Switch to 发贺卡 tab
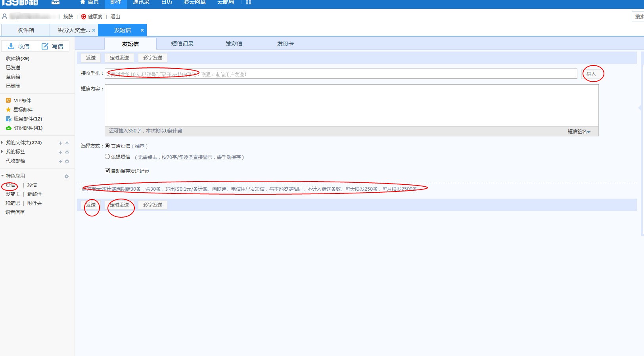 point(286,44)
